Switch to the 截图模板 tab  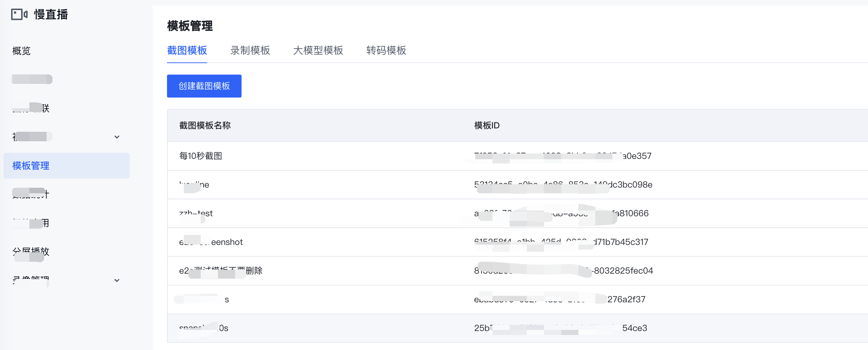pos(187,51)
